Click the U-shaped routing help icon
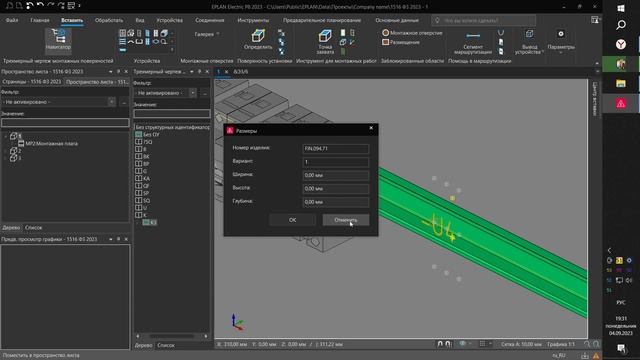 click(x=501, y=33)
